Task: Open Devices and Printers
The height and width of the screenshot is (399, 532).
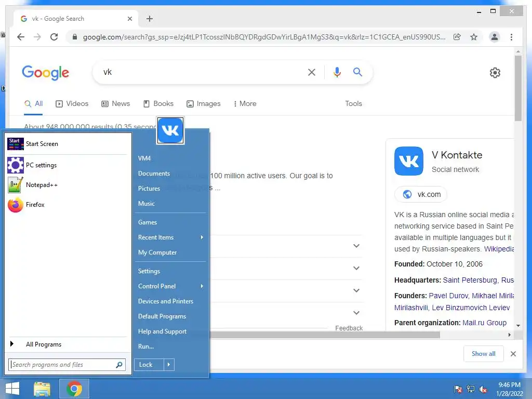Action: click(x=170, y=301)
